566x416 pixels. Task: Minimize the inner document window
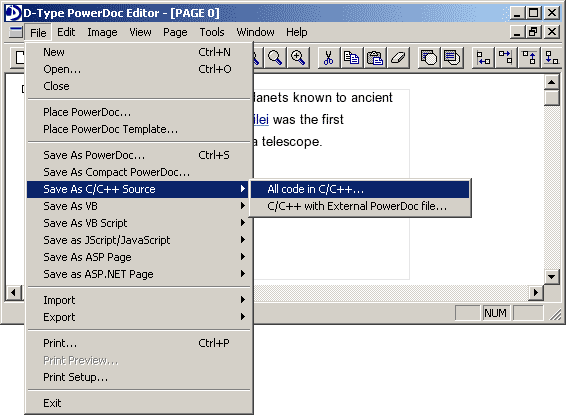(518, 32)
